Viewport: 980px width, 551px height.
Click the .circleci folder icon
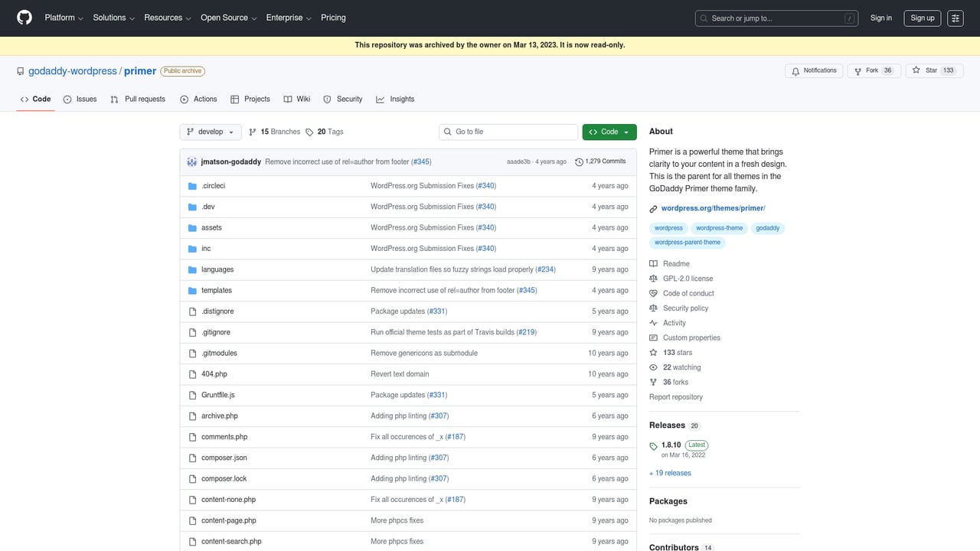click(x=192, y=185)
